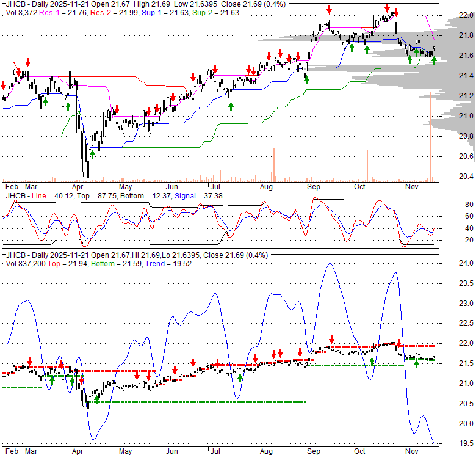Click the 20.4 price axis label
Image resolution: width=476 pixels, height=455 pixels.
point(466,176)
